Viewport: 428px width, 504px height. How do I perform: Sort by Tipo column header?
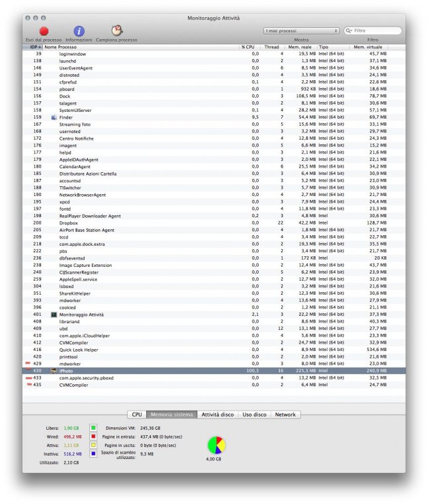tap(333, 47)
